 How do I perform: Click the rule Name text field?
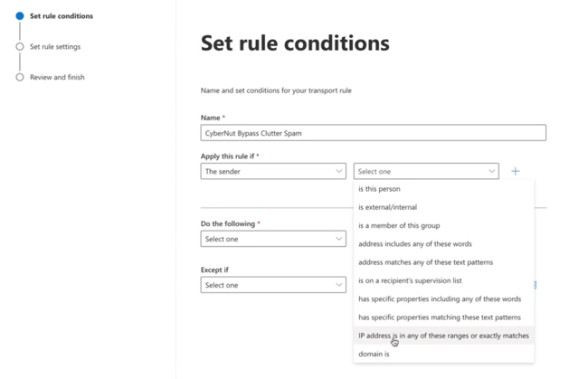tap(373, 133)
